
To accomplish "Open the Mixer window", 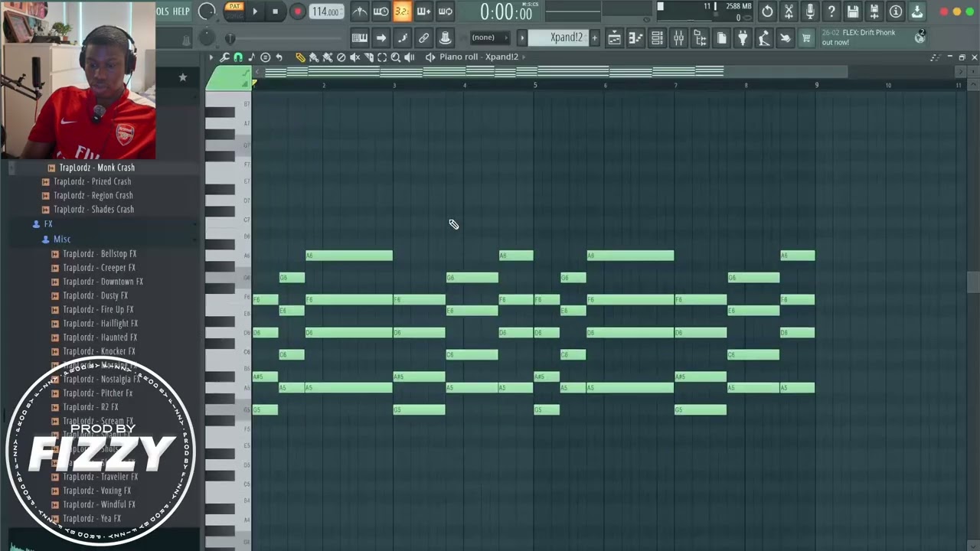I will coord(678,38).
